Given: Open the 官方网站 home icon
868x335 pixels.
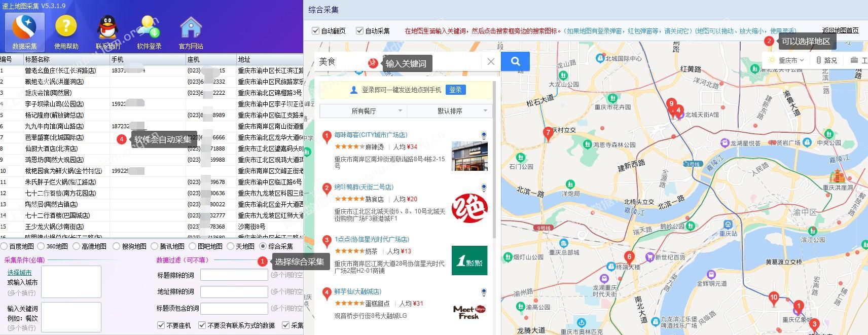Looking at the screenshot, I should coord(191,32).
